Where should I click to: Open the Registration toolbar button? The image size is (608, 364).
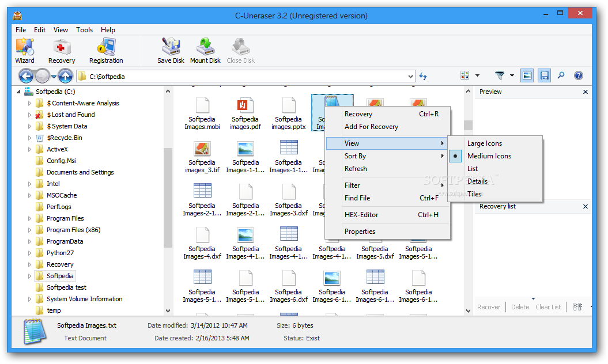(x=106, y=51)
